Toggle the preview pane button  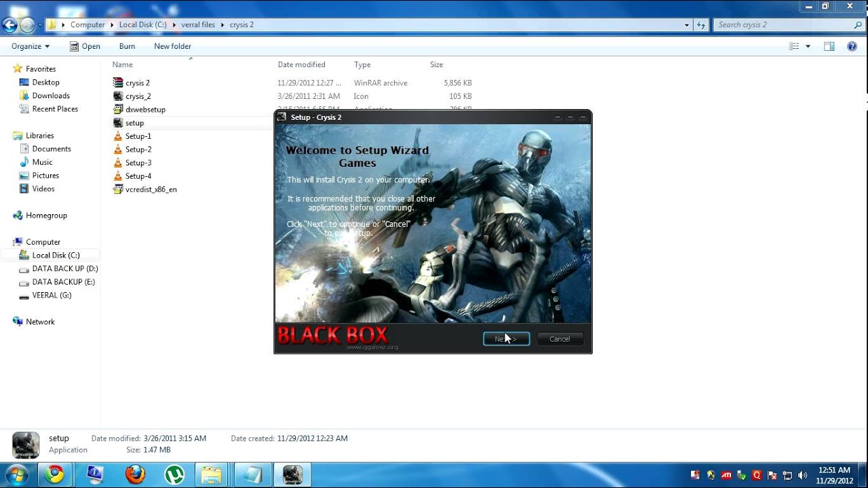[829, 46]
